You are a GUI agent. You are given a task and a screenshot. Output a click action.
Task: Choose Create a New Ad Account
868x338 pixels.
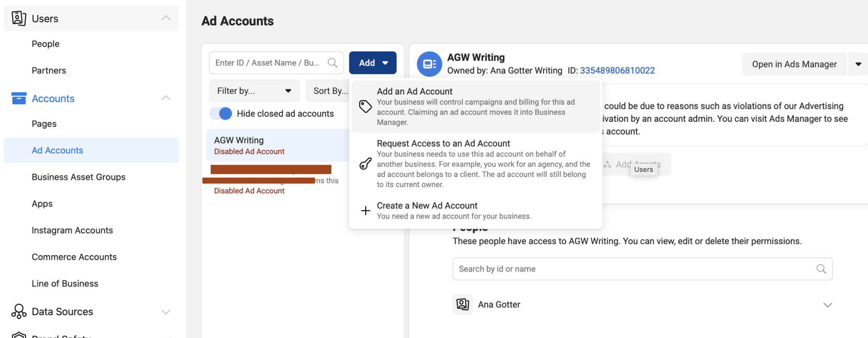coord(476,211)
